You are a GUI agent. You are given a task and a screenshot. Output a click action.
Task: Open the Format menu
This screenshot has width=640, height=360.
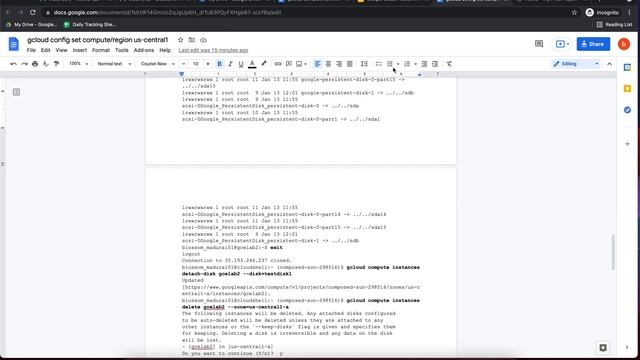pos(101,50)
